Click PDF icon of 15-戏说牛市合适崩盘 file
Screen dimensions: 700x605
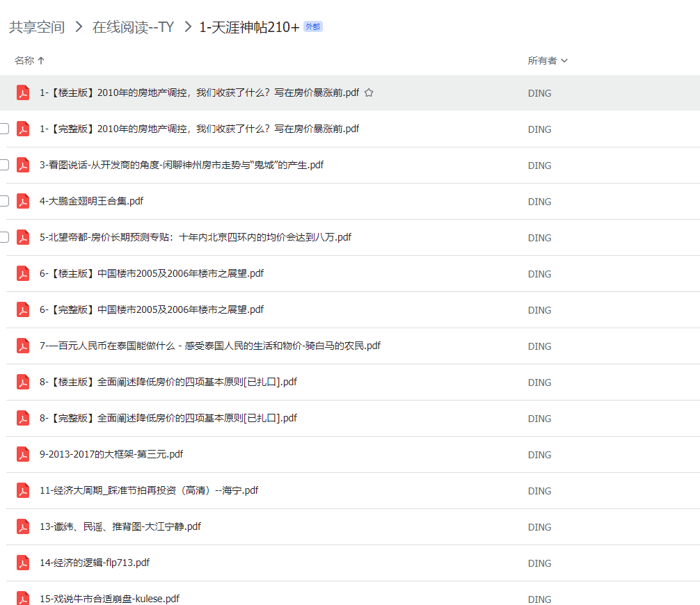click(x=23, y=598)
